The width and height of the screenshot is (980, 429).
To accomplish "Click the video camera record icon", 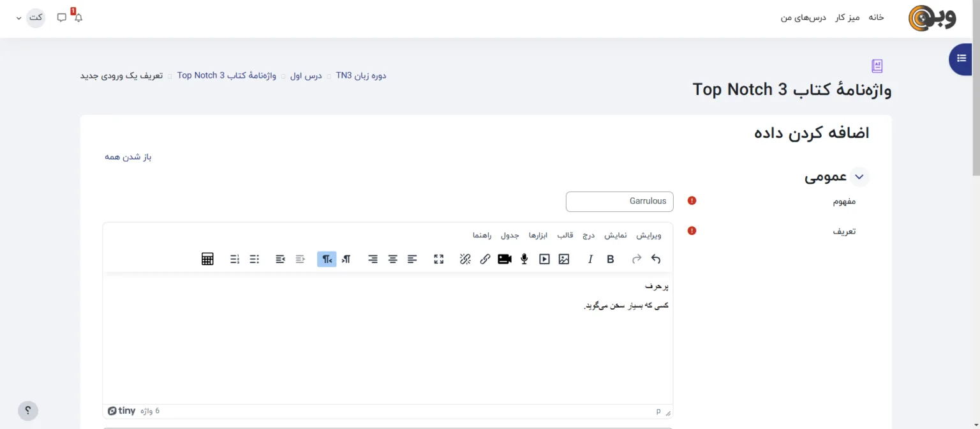I will pyautogui.click(x=505, y=259).
